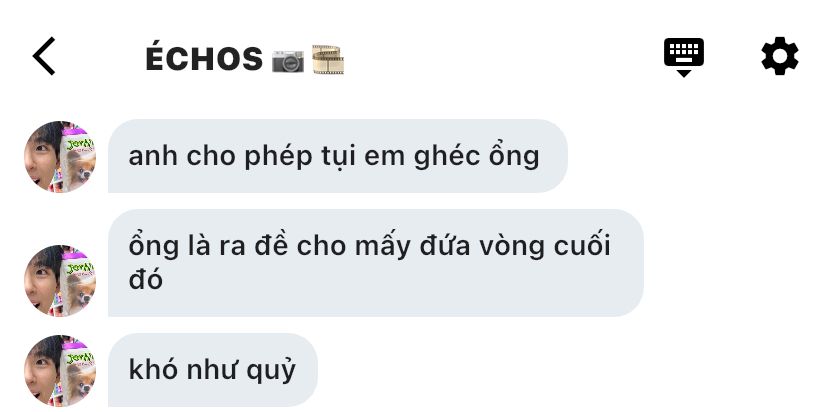Go back using the left chevron arrow
The height and width of the screenshot is (412, 828).
point(44,56)
